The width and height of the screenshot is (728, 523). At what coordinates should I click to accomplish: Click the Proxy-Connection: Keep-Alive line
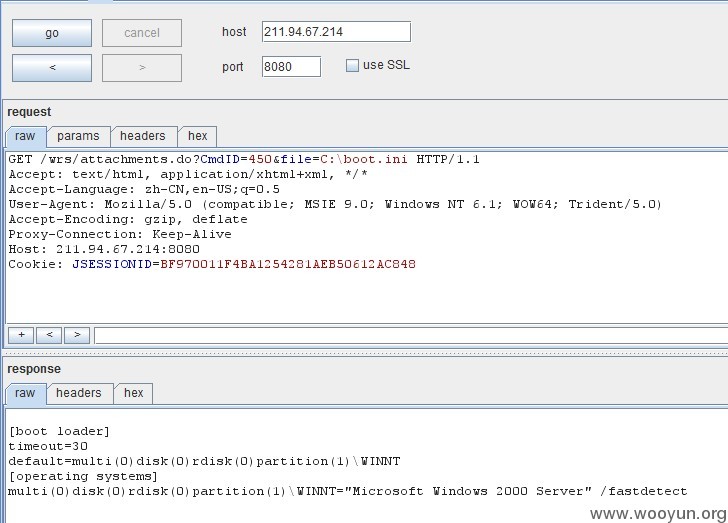pos(120,234)
